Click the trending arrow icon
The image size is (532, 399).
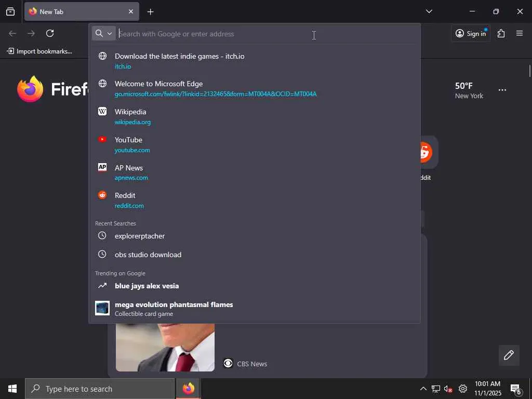coord(102,286)
